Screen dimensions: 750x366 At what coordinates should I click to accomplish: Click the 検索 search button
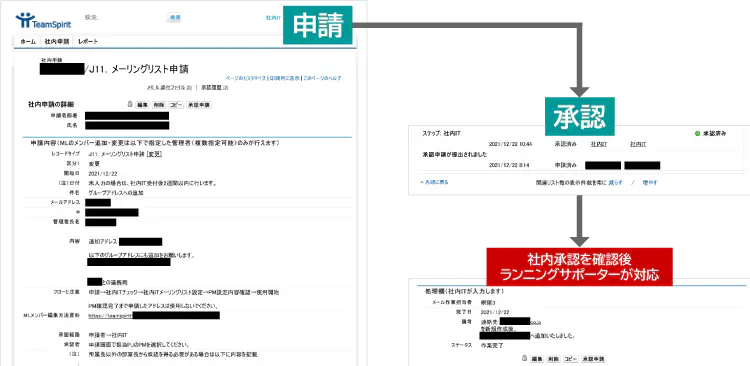pos(174,17)
